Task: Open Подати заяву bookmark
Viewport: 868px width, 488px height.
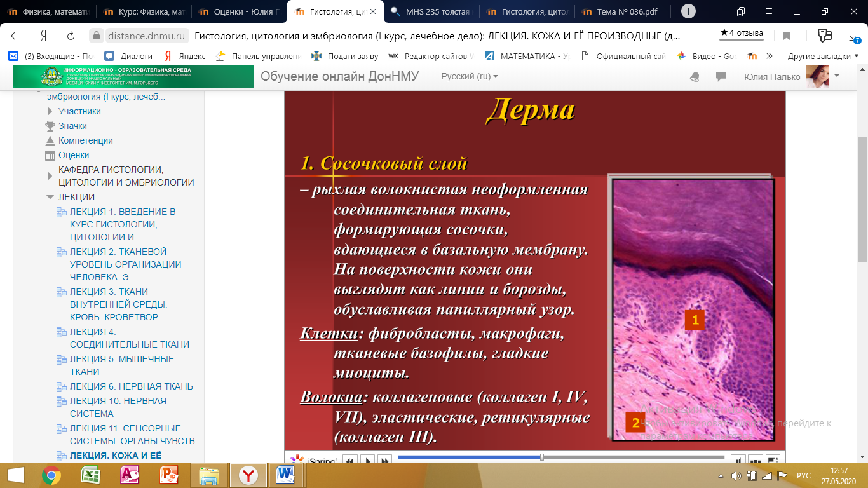Action: tap(345, 56)
